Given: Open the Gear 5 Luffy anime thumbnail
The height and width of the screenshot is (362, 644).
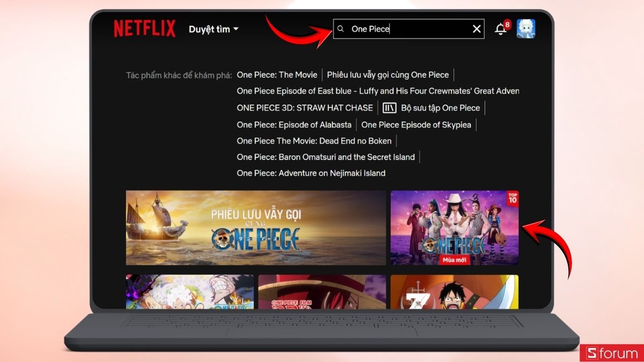Looking at the screenshot, I should (190, 292).
